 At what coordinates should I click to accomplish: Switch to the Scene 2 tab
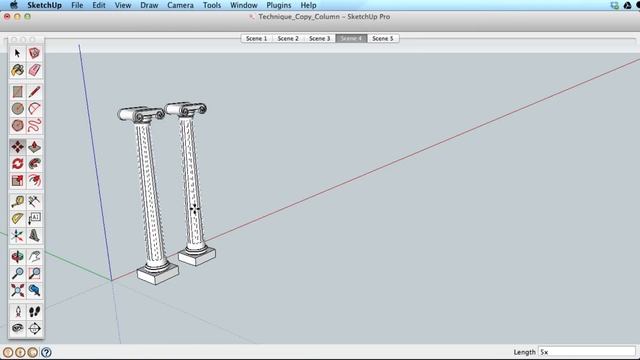[288, 38]
